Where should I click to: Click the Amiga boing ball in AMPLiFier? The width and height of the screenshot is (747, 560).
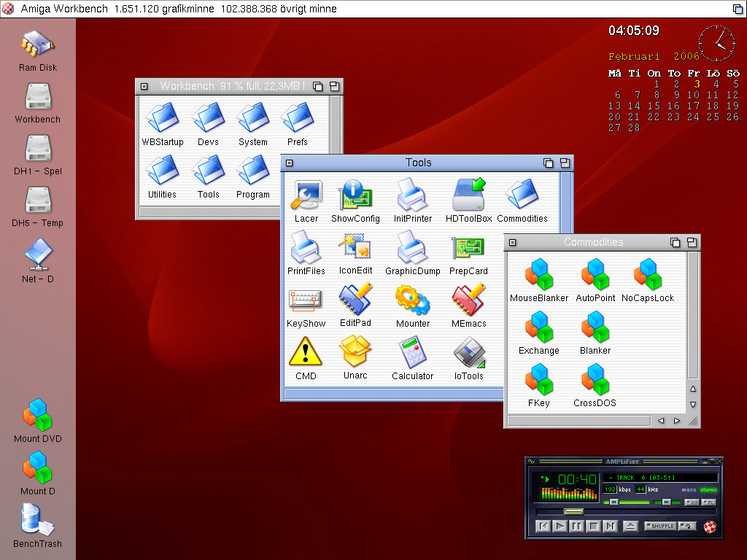point(710,526)
